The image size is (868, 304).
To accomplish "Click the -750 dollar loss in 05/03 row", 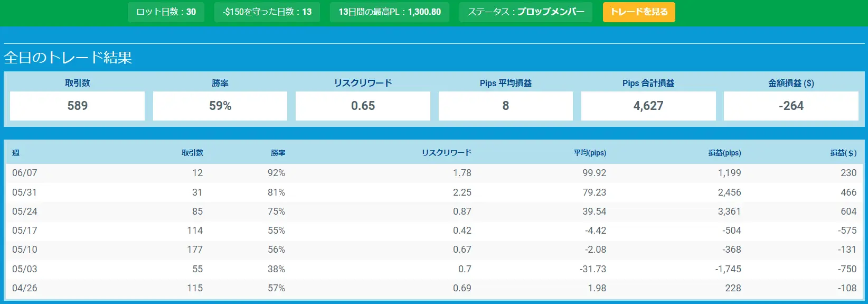I will click(x=847, y=269).
